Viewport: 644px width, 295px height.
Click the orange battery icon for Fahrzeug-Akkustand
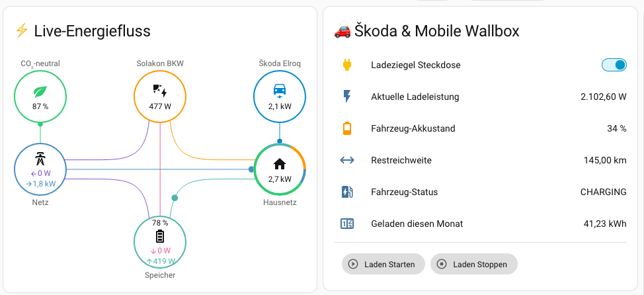pos(347,128)
